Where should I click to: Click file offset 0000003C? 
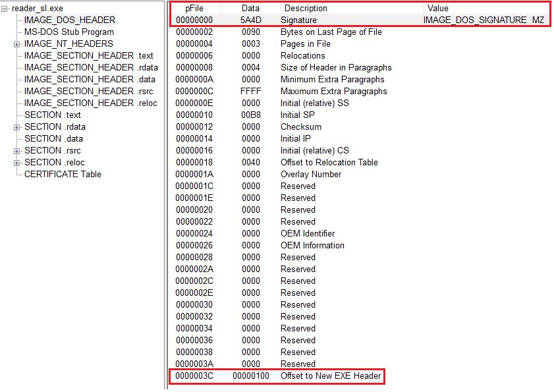pos(194,376)
